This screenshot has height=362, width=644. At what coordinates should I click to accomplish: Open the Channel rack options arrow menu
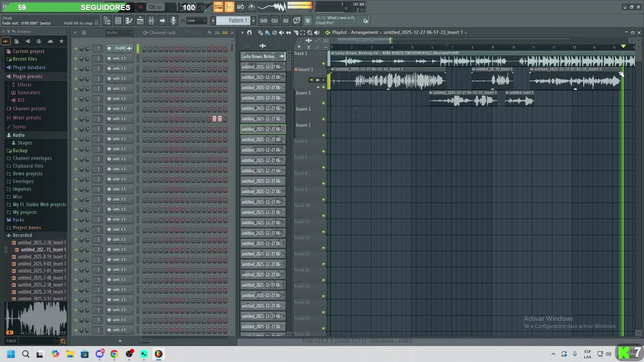tap(75, 33)
